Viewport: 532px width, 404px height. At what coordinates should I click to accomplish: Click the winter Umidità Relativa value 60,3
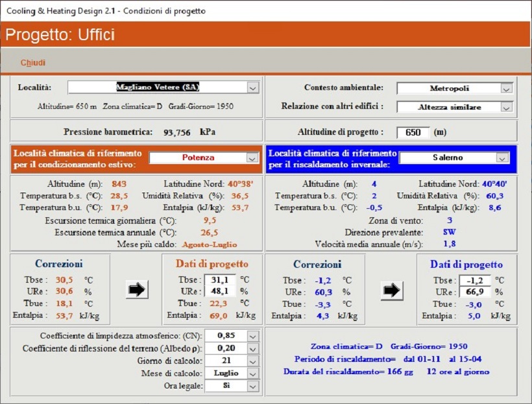(494, 196)
